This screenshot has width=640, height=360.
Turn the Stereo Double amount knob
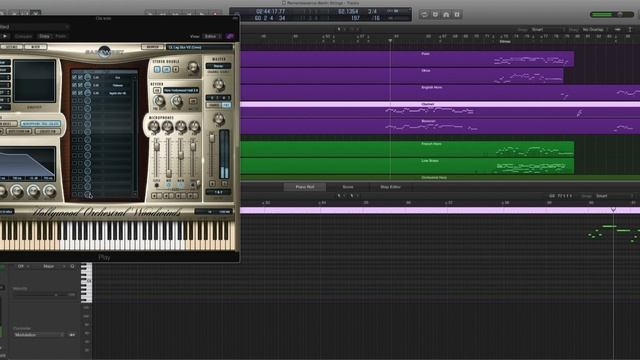(193, 68)
